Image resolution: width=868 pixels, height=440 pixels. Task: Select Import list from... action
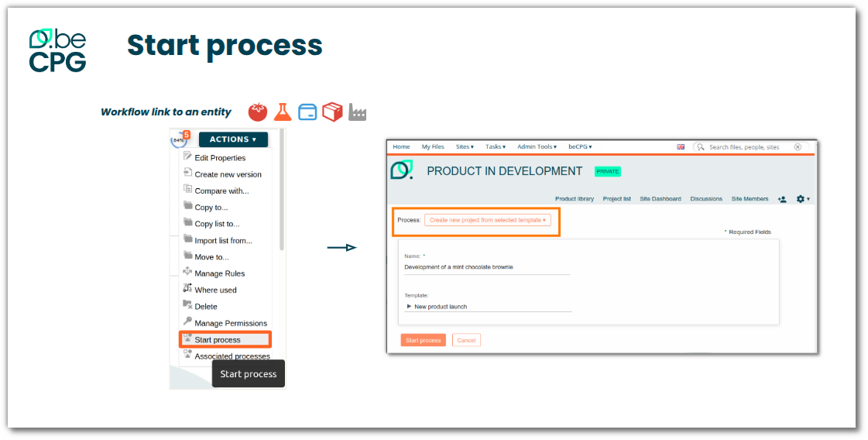[224, 241]
